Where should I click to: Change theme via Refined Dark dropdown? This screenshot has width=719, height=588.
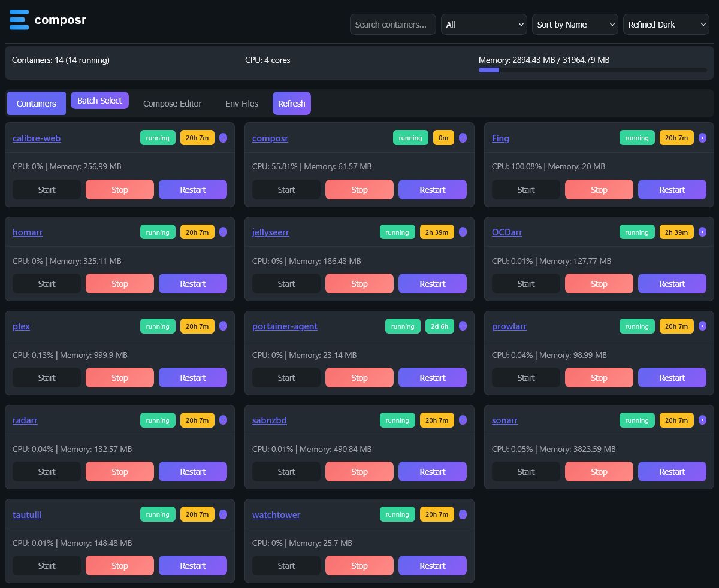(666, 24)
